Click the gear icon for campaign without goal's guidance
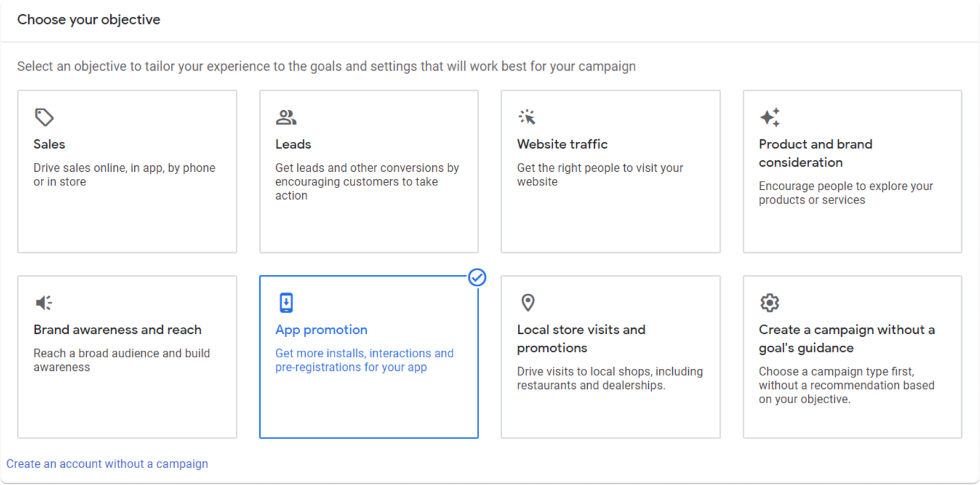Image resolution: width=980 pixels, height=485 pixels. (x=769, y=302)
